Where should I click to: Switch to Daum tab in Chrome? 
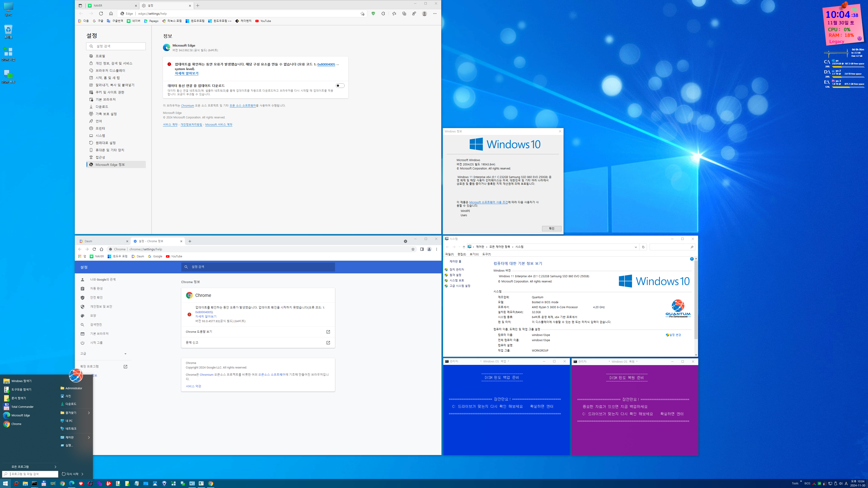point(104,241)
